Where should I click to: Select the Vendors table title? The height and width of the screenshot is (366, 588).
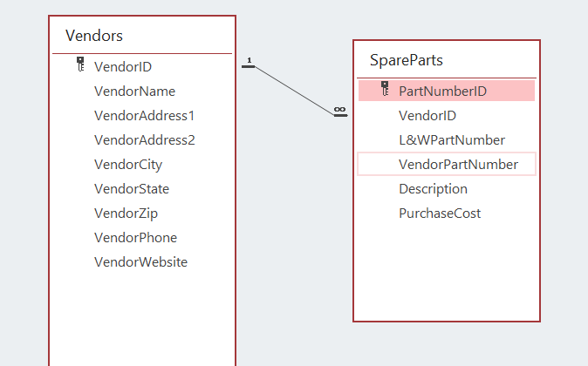click(x=94, y=36)
